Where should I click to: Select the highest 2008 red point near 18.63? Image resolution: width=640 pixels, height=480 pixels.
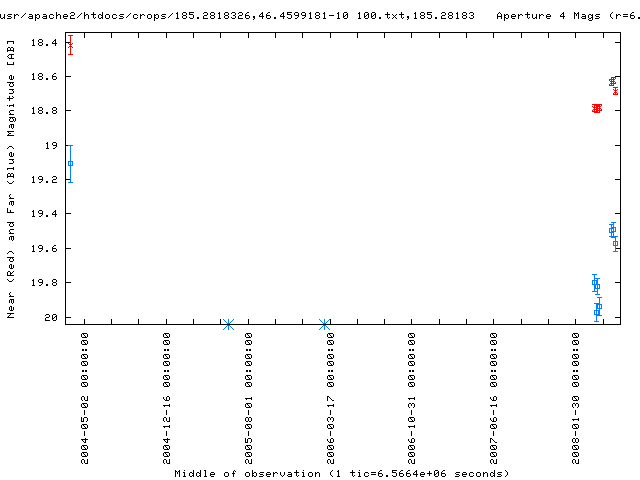[x=612, y=82]
